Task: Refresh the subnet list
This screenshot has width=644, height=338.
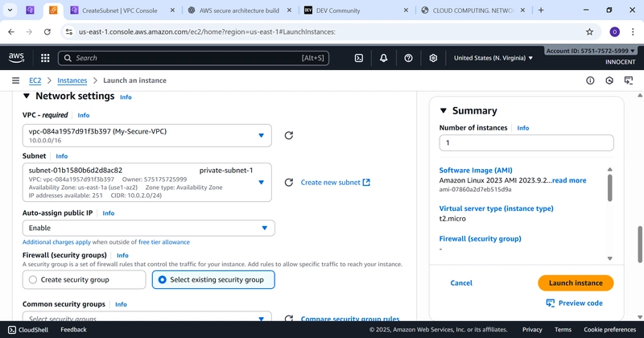Action: coord(289,183)
